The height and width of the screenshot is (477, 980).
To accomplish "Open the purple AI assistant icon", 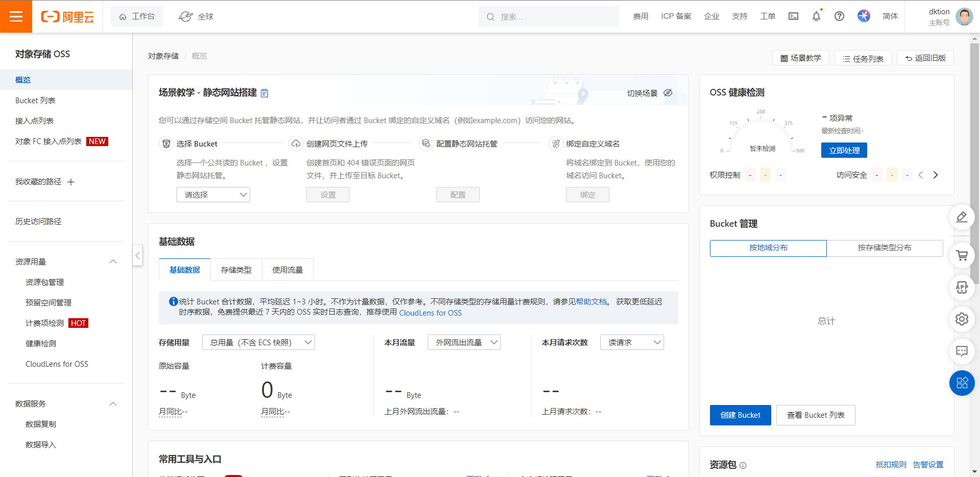I will 864,16.
